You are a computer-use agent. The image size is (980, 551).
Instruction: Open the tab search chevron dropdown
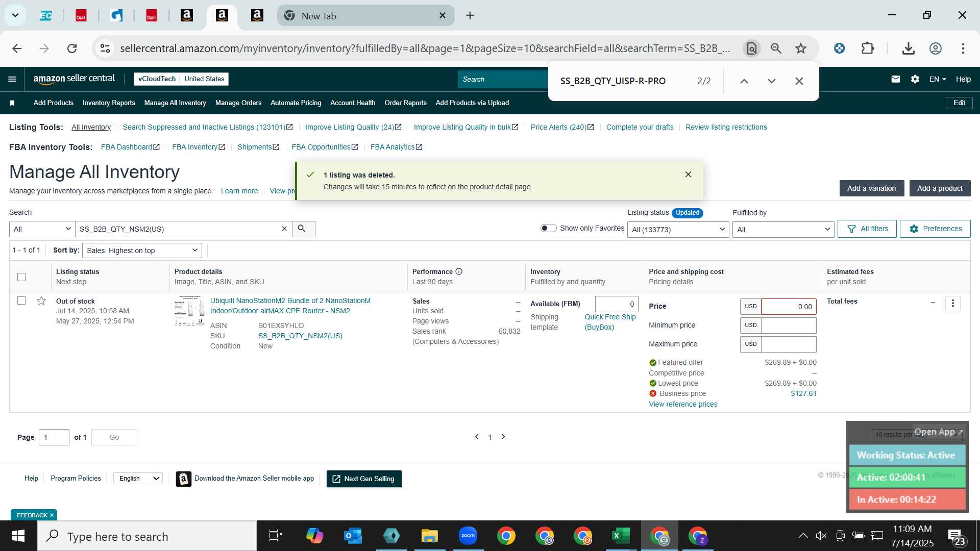[x=15, y=15]
